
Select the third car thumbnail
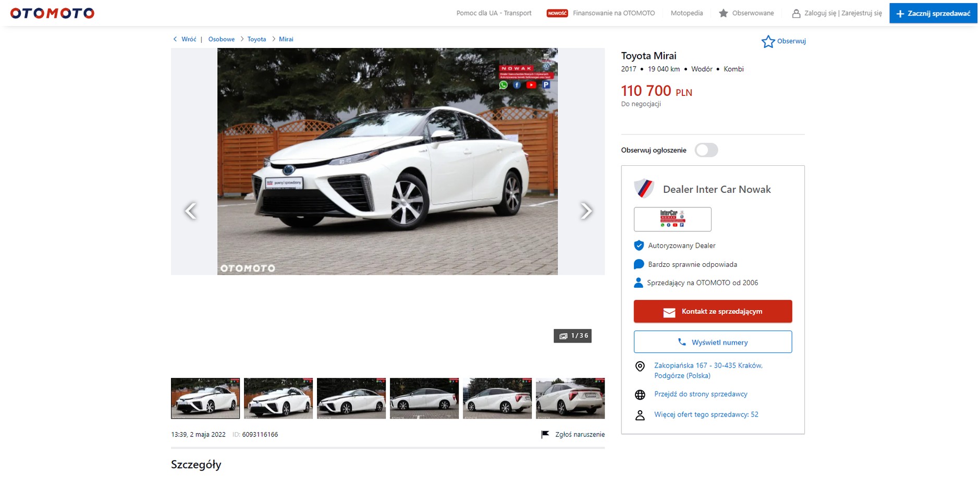pyautogui.click(x=351, y=398)
